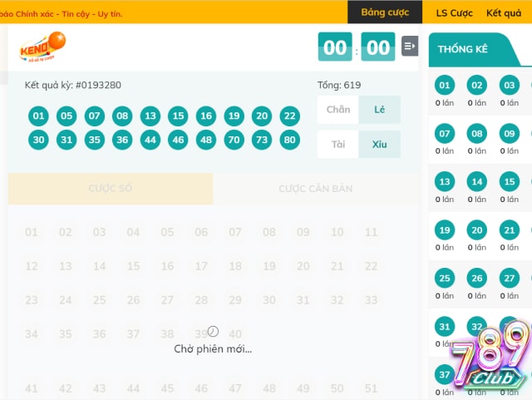
Task: Select statistics ball 26
Action: pos(476,279)
